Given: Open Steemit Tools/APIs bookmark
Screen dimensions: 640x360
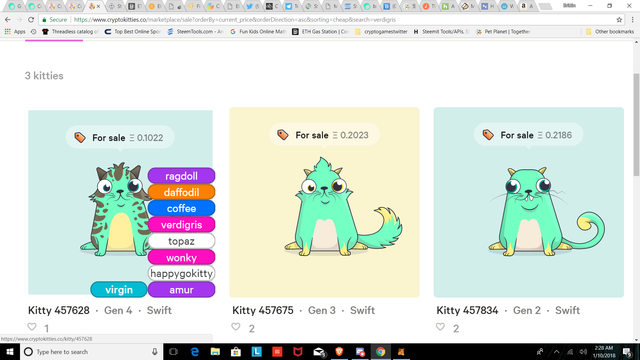Looking at the screenshot, I should [441, 31].
